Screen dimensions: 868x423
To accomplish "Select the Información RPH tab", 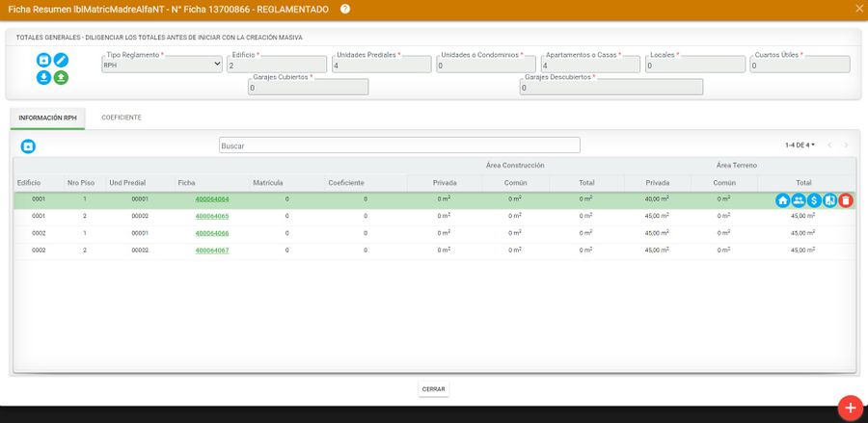I will 47,118.
